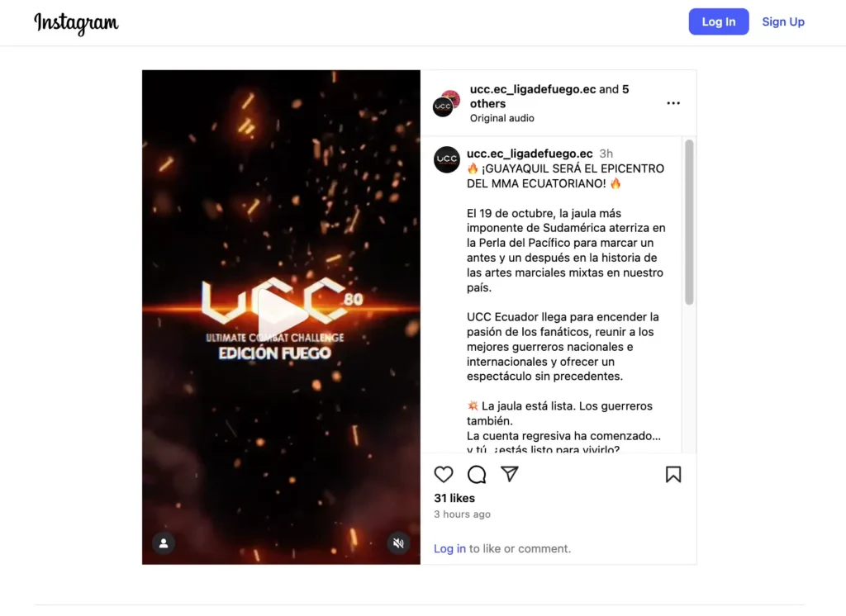Click the Log In button
Image resolution: width=846 pixels, height=616 pixels.
click(718, 21)
